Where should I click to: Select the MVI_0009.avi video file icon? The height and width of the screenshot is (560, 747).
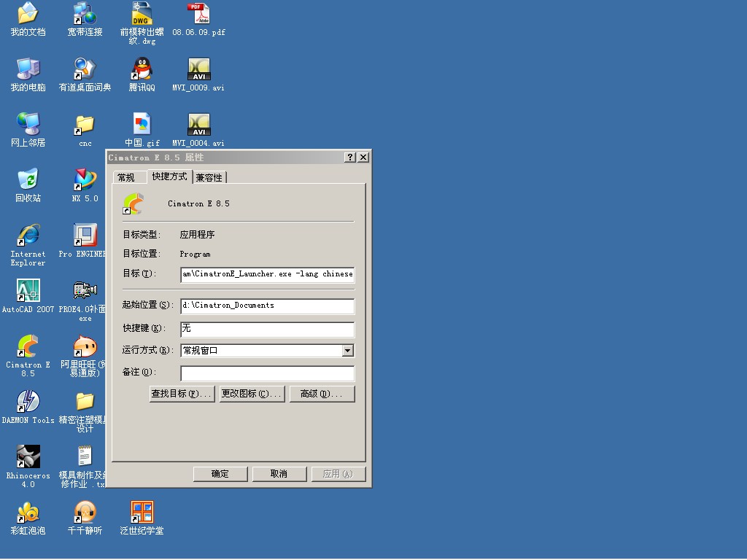coord(198,69)
